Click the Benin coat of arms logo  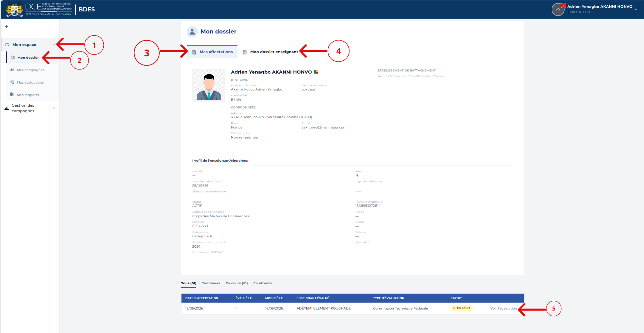pyautogui.click(x=15, y=9)
